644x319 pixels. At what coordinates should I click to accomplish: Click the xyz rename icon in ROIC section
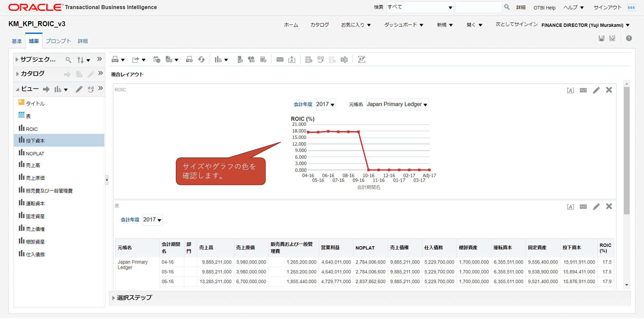583,90
